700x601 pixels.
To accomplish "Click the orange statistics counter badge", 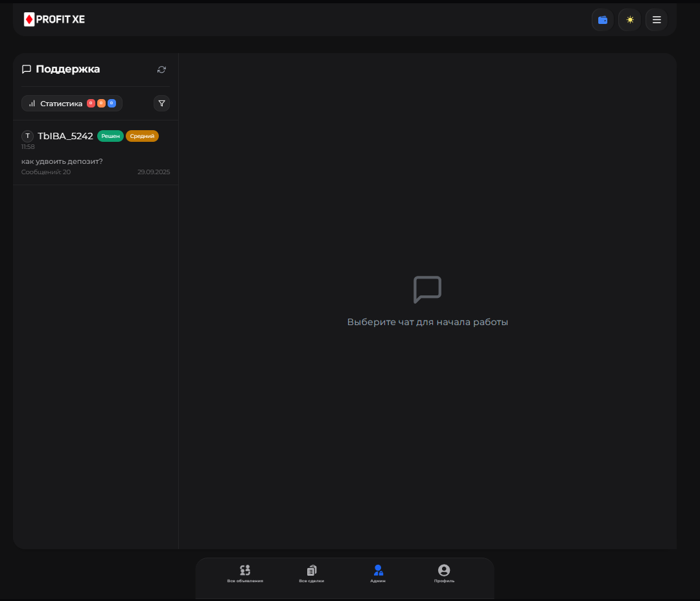I will 101,104.
